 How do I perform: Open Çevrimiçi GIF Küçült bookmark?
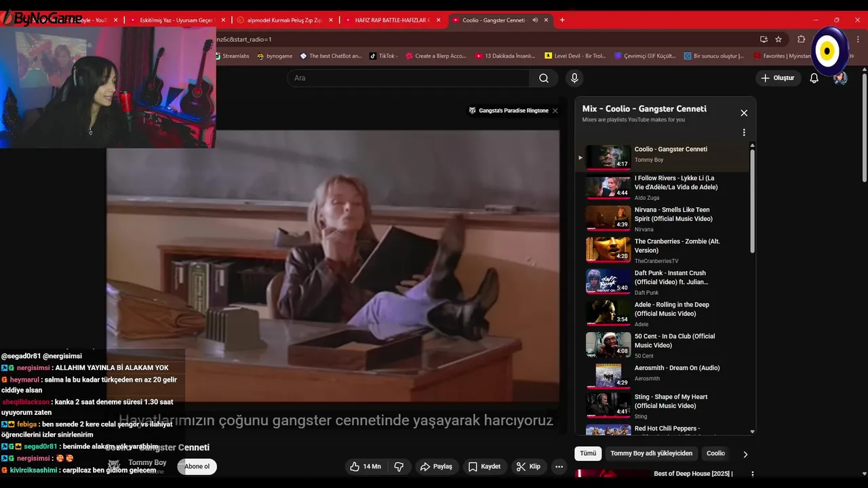point(645,56)
